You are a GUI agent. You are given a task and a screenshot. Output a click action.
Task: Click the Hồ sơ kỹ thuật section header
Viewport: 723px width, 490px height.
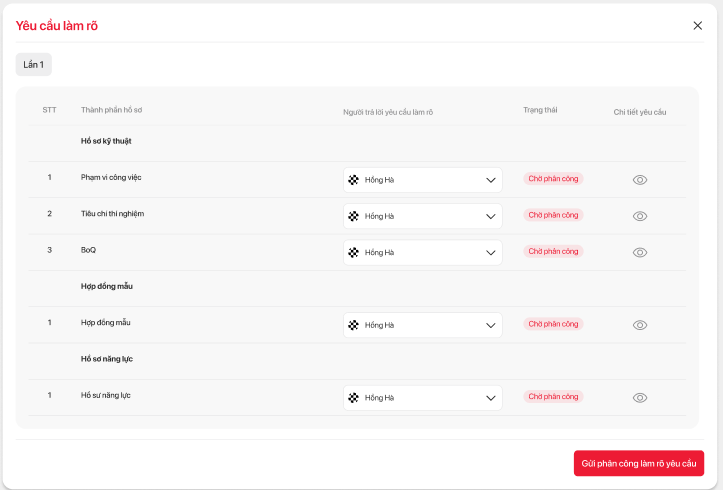pyautogui.click(x=106, y=141)
